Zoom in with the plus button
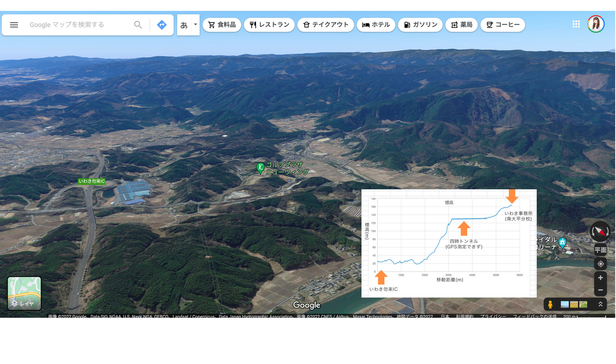Viewport: 616px width, 364px height. point(600,278)
